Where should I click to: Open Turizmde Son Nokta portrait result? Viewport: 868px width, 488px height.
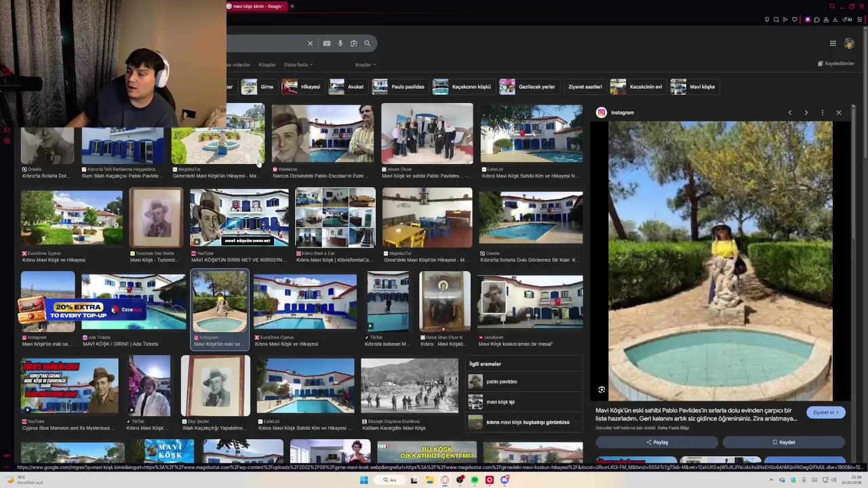coord(157,217)
